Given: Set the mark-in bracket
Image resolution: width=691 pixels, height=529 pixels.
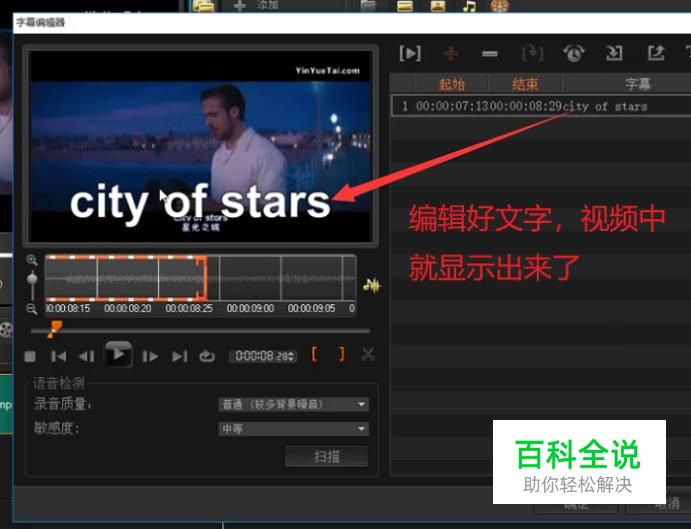Looking at the screenshot, I should [315, 354].
